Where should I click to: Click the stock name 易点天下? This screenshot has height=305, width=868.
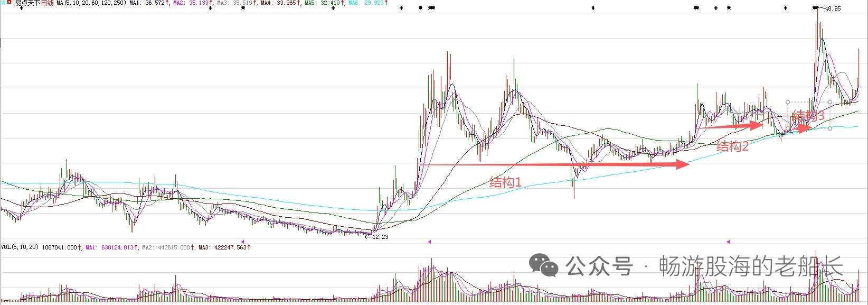27,3
